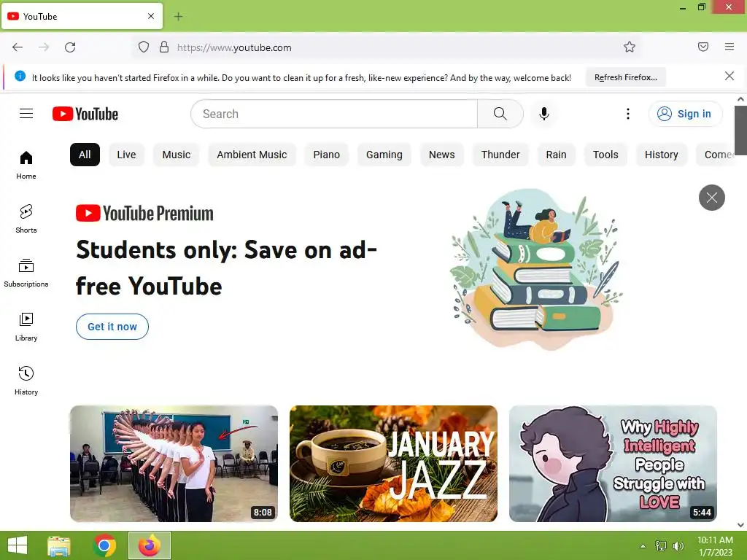747x560 pixels.
Task: Click scrollbar up arrow
Action: tap(740, 99)
